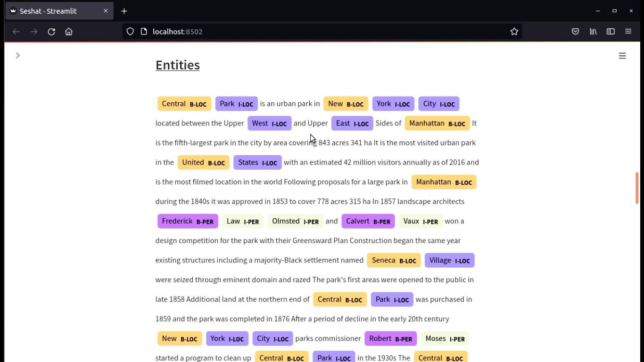Click the Entities heading
Image resolution: width=644 pixels, height=362 pixels.
178,65
